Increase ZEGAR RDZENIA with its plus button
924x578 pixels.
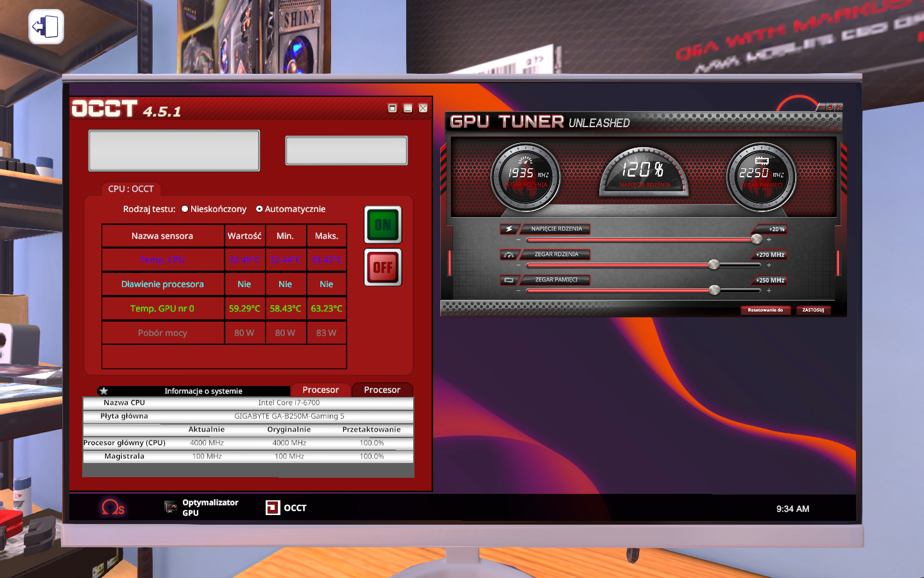pyautogui.click(x=769, y=265)
